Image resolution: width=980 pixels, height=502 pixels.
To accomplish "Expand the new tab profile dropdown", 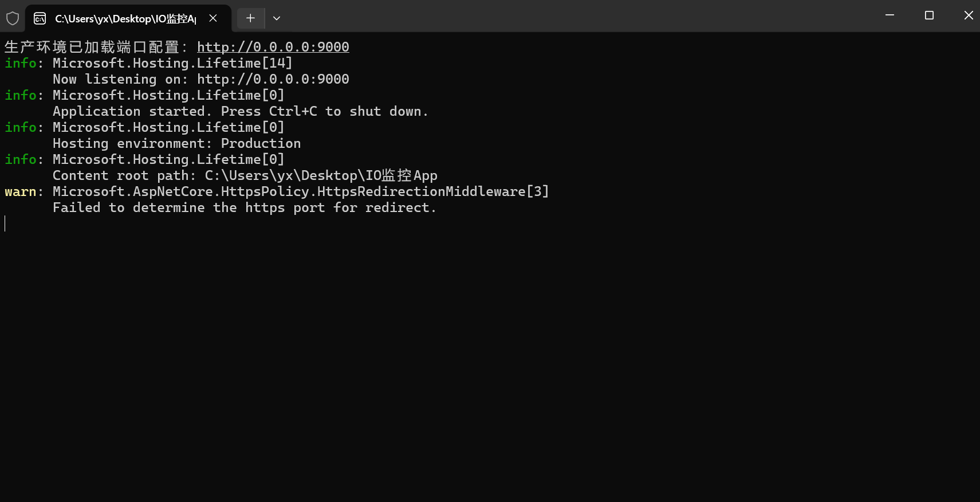I will pyautogui.click(x=277, y=18).
